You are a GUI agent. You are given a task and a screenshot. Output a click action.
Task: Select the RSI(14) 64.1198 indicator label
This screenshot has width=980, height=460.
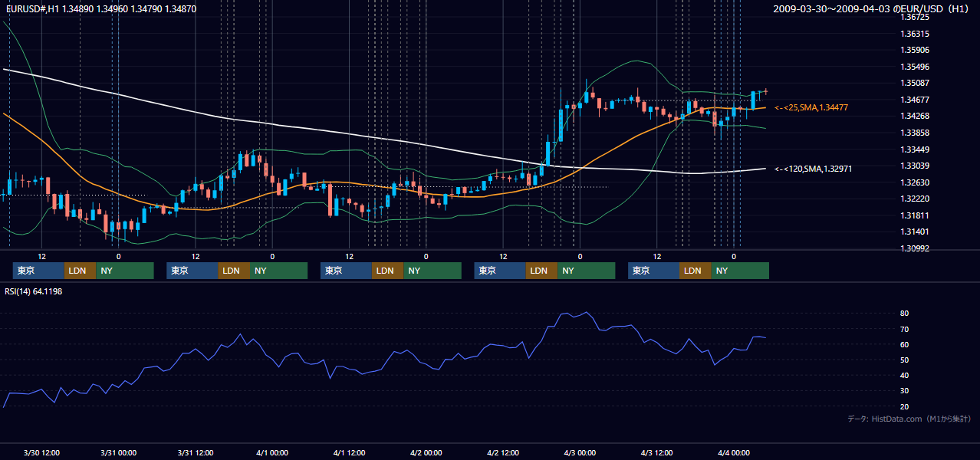pos(34,291)
